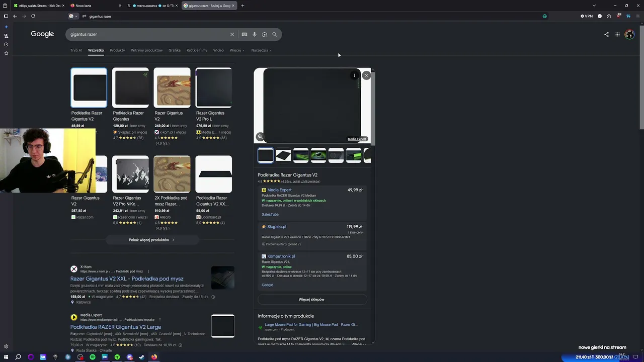Viewport: 644px width, 362px height.
Task: Go back to the previous page
Action: pos(15,16)
